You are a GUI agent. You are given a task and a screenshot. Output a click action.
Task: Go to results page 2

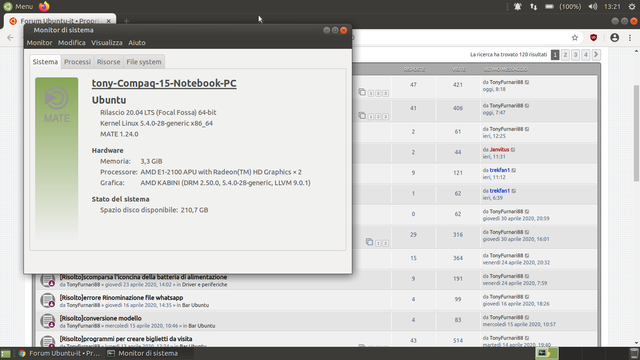pos(565,55)
